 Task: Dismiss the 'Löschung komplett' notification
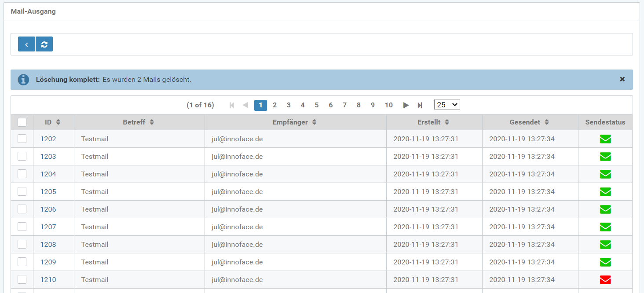[622, 79]
